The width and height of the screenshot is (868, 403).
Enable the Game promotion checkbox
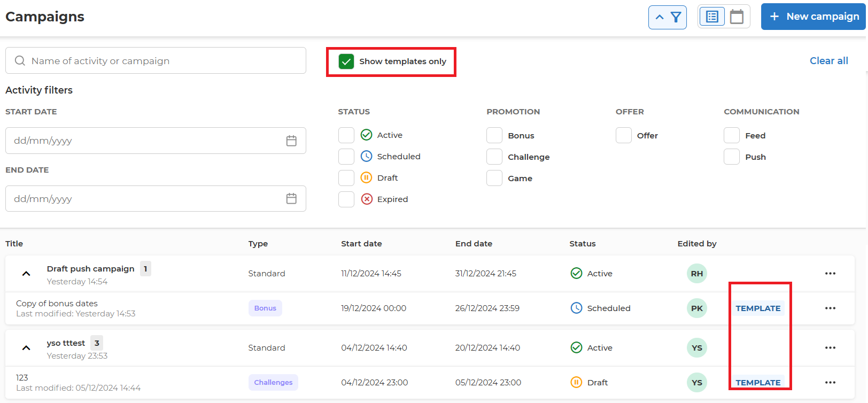(x=494, y=178)
